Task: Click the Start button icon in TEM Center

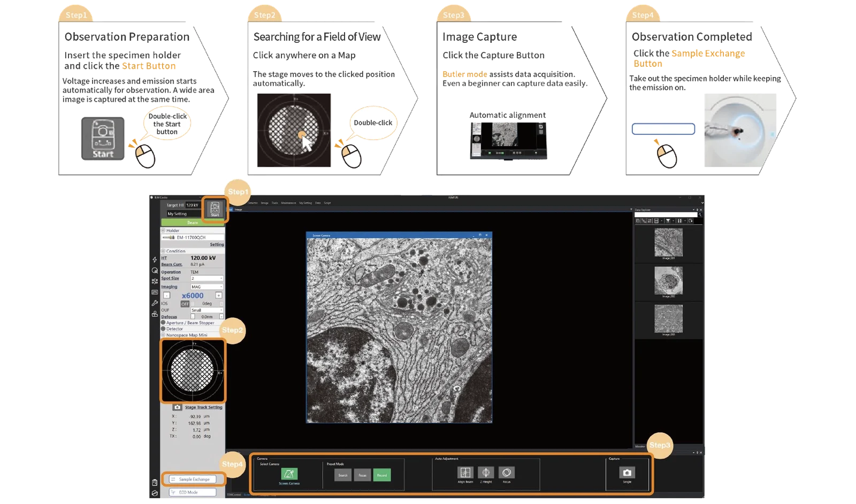Action: (215, 209)
